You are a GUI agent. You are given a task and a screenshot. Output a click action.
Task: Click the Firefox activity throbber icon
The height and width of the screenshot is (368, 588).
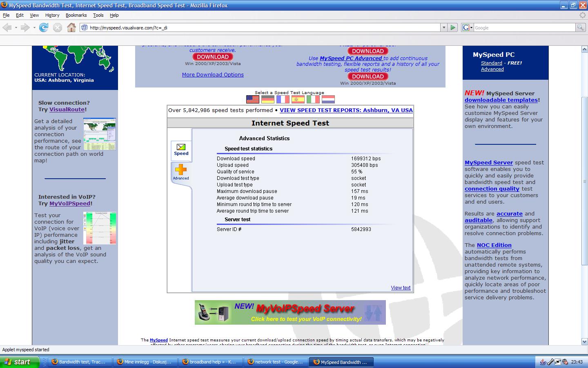pyautogui.click(x=583, y=15)
